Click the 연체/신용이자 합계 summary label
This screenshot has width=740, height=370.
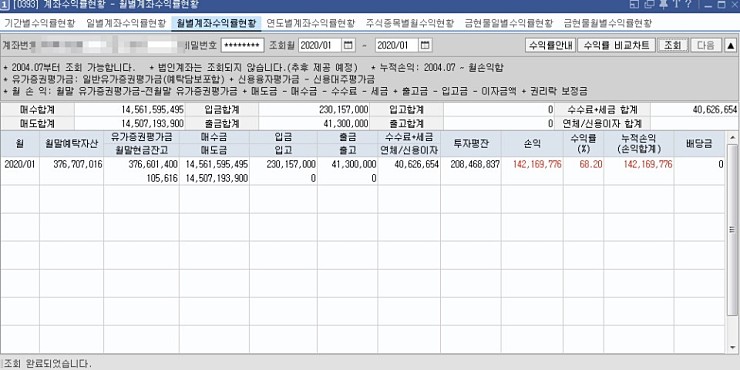(603, 124)
